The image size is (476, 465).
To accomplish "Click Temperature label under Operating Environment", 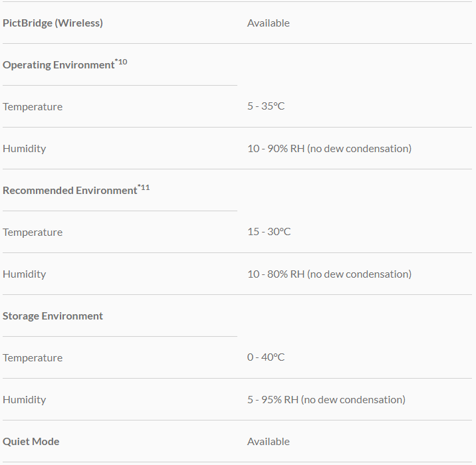I will [x=33, y=107].
